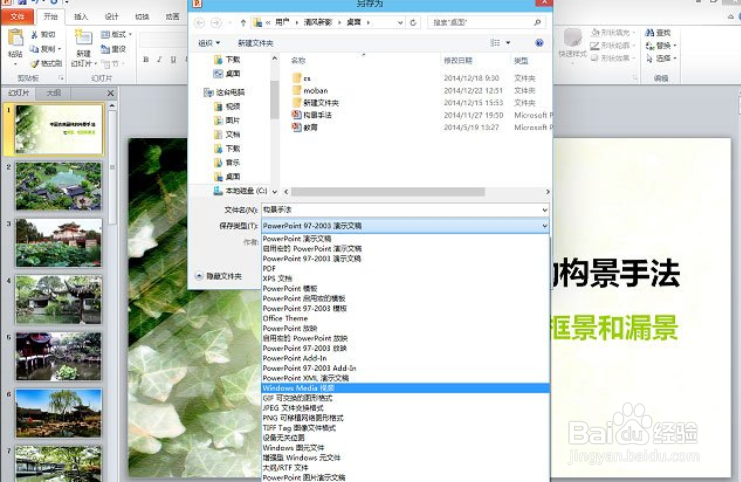Toggle Italic formatting button
Viewport: 741px width, 482px height.
pyautogui.click(x=159, y=60)
